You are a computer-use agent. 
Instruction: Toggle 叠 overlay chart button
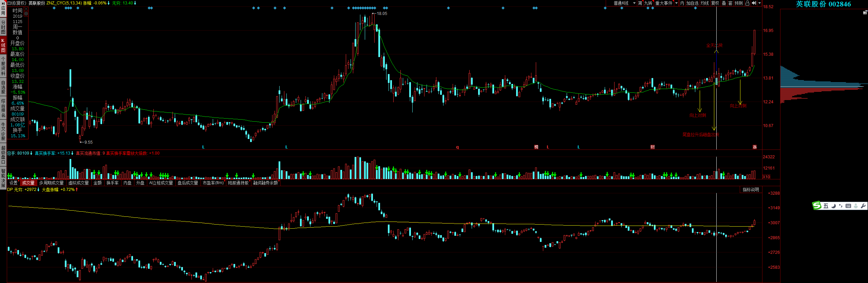(x=724, y=3)
